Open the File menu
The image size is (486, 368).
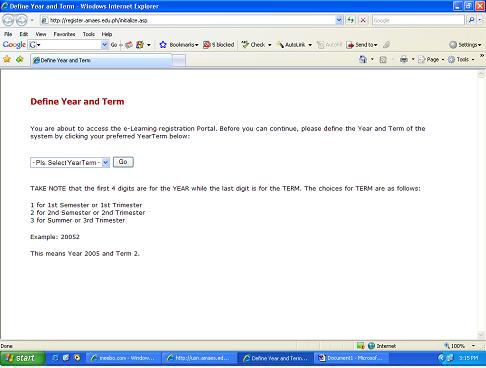point(8,34)
